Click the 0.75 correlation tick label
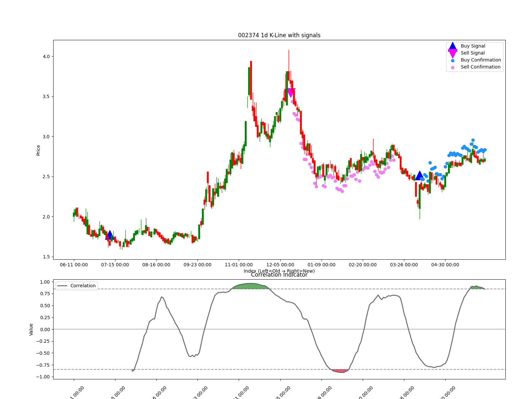532x399 pixels. 45,294
